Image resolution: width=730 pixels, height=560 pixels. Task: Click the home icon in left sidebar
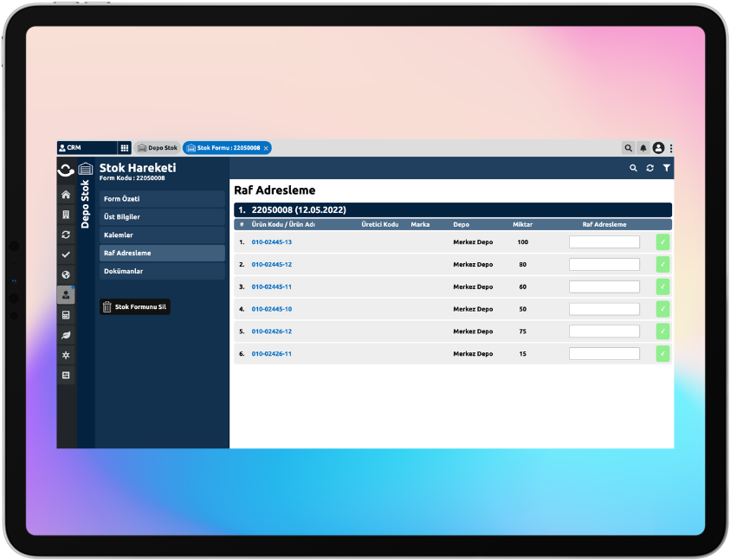click(66, 196)
